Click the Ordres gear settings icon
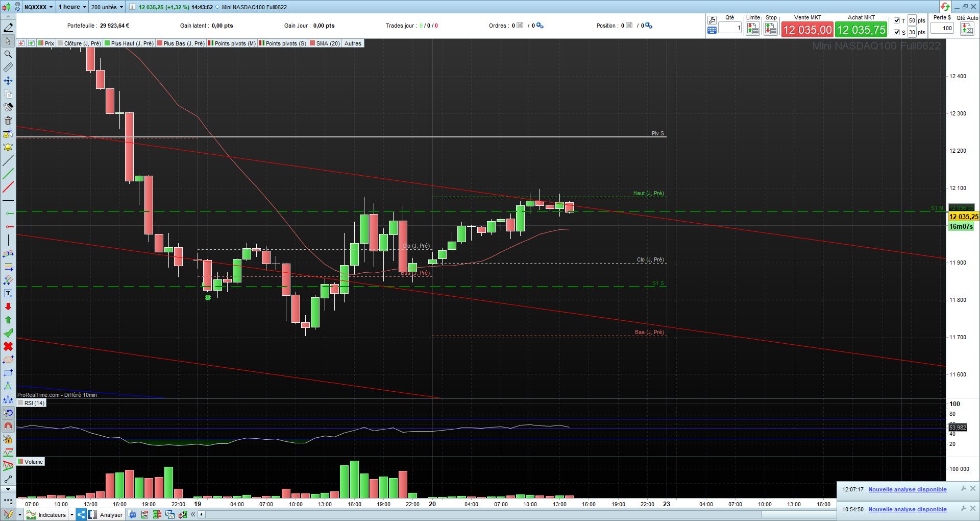Viewport: 980px width, 521px height. point(540,26)
